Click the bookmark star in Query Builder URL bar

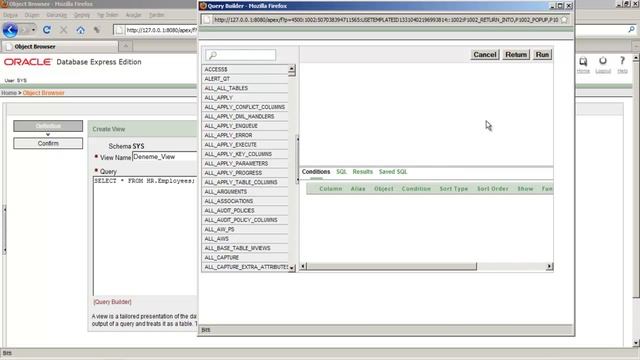pos(564,20)
